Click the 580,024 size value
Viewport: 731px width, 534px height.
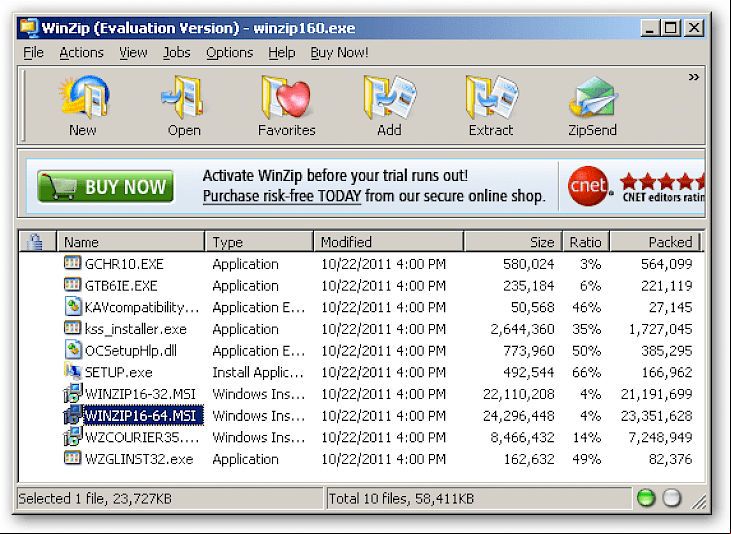(529, 264)
